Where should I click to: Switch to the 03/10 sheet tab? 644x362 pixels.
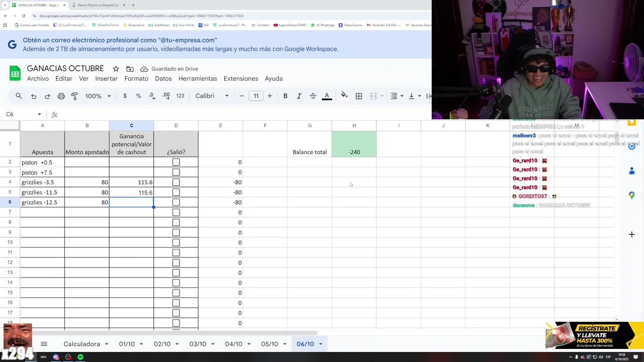pos(198,344)
